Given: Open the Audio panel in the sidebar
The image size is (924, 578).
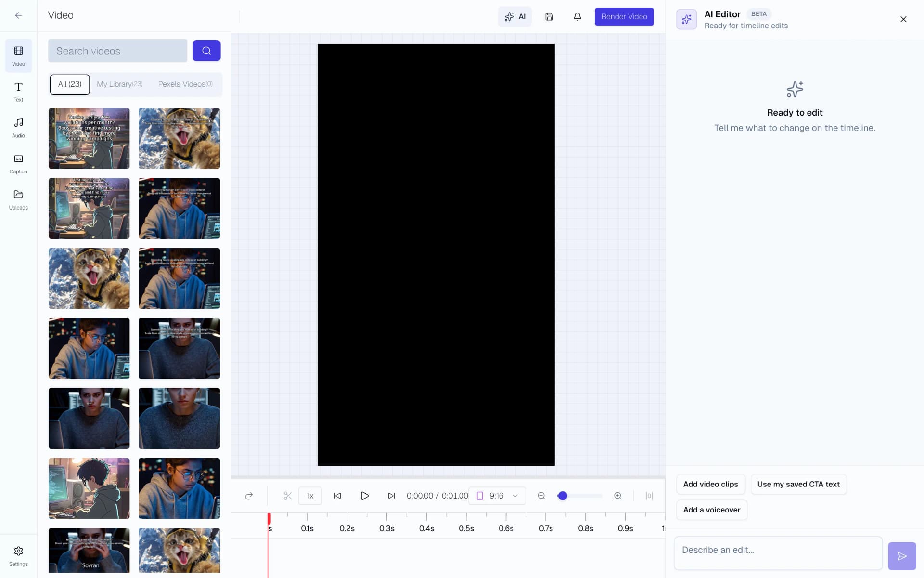Looking at the screenshot, I should pos(18,127).
